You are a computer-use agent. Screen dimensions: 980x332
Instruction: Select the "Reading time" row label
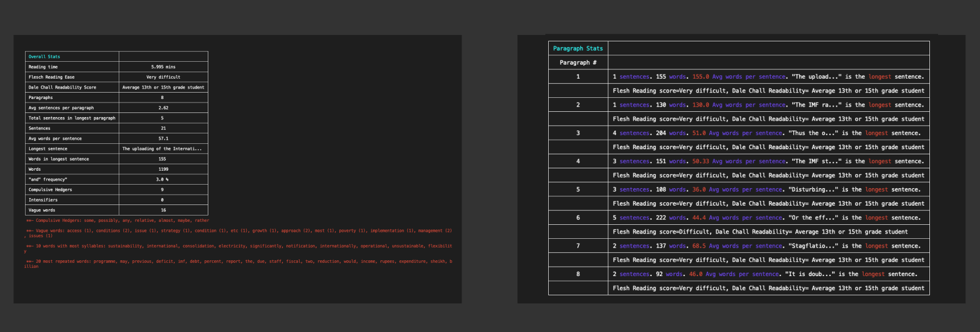[43, 67]
